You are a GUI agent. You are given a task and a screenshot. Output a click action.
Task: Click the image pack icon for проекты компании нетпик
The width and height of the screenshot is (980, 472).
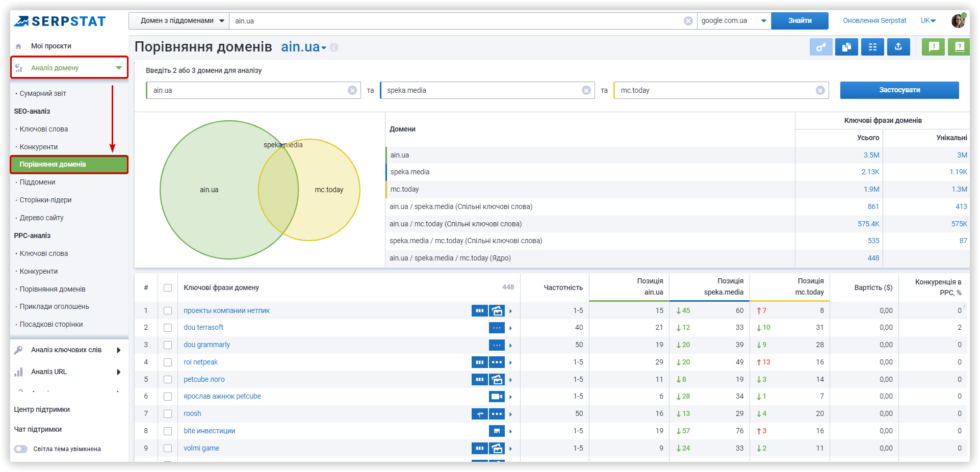click(x=497, y=310)
